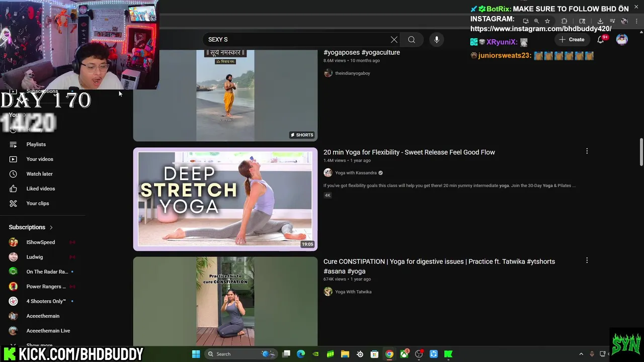The width and height of the screenshot is (644, 362).
Task: Click the theindianyogaboy channel avatar
Action: 328,73
